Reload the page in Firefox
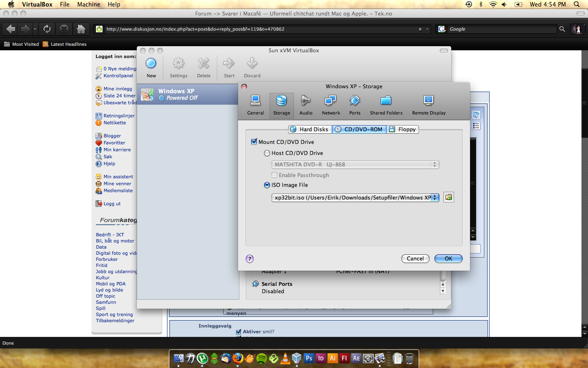Image resolution: width=588 pixels, height=368 pixels. [47, 29]
